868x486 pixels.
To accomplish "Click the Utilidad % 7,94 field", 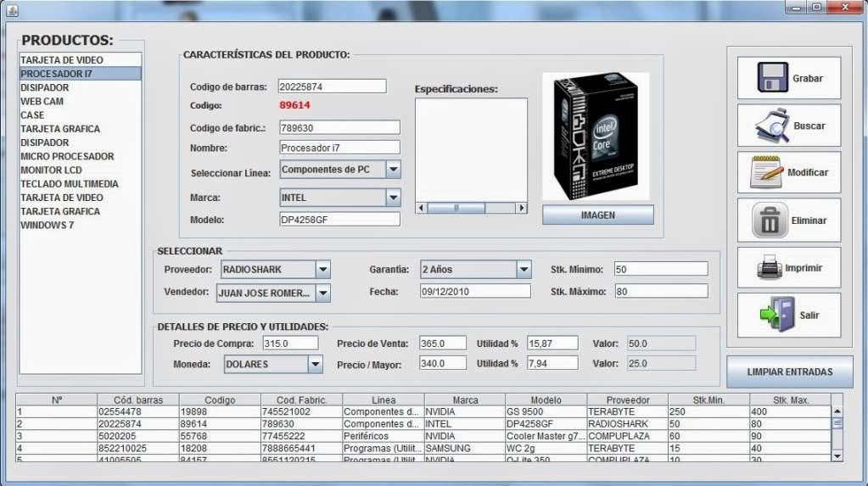I will tap(552, 363).
